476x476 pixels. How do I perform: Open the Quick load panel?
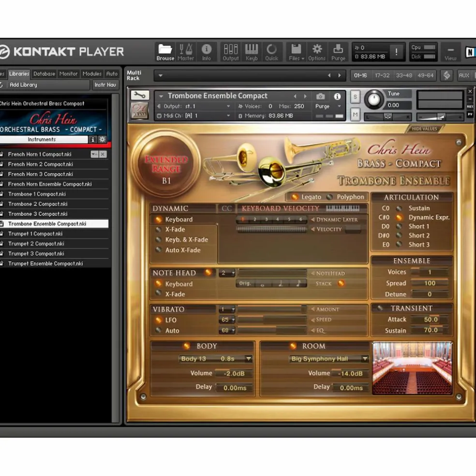(x=272, y=52)
